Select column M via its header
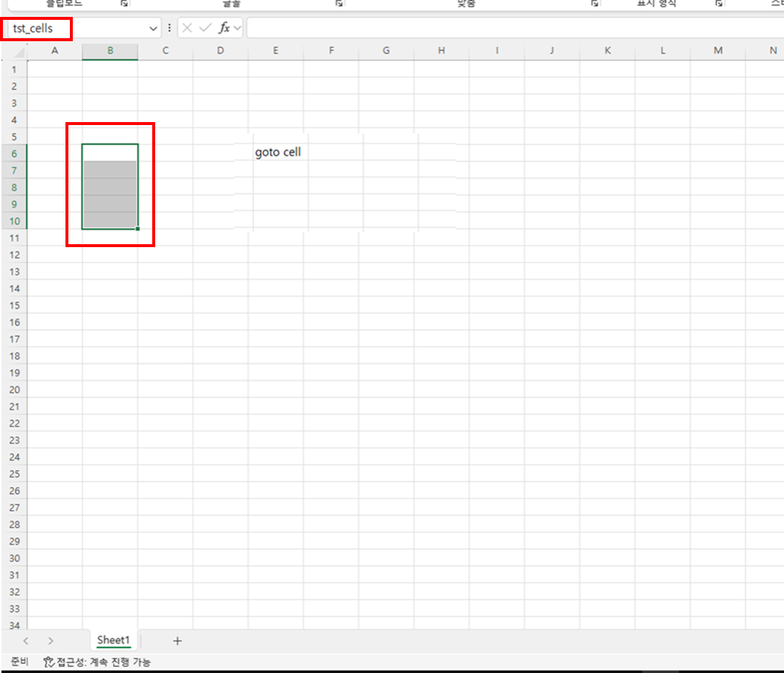Viewport: 784px width, 673px height. click(x=718, y=51)
